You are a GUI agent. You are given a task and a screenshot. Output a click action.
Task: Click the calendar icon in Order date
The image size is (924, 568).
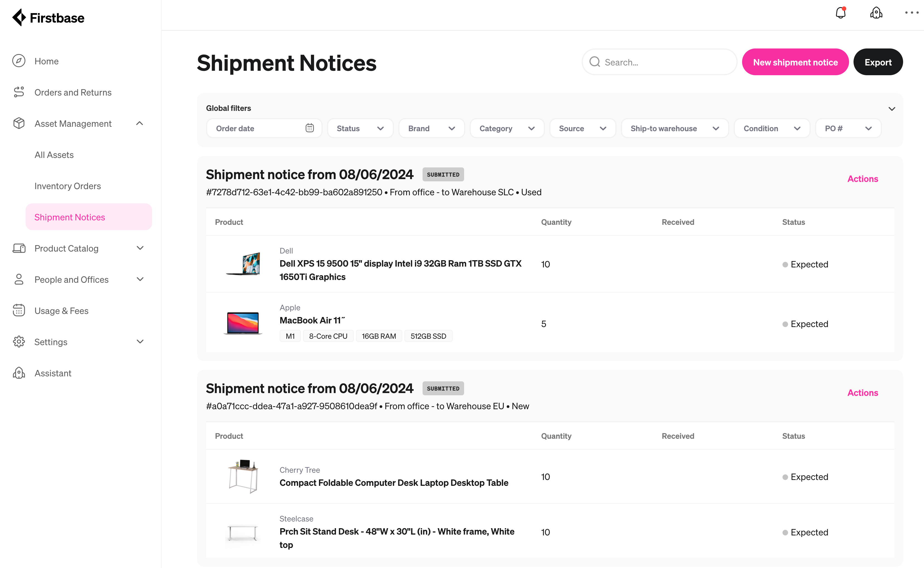tap(309, 128)
